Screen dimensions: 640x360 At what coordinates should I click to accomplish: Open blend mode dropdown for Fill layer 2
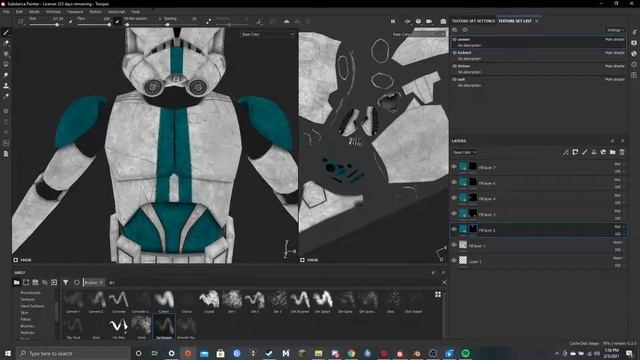pos(619,227)
